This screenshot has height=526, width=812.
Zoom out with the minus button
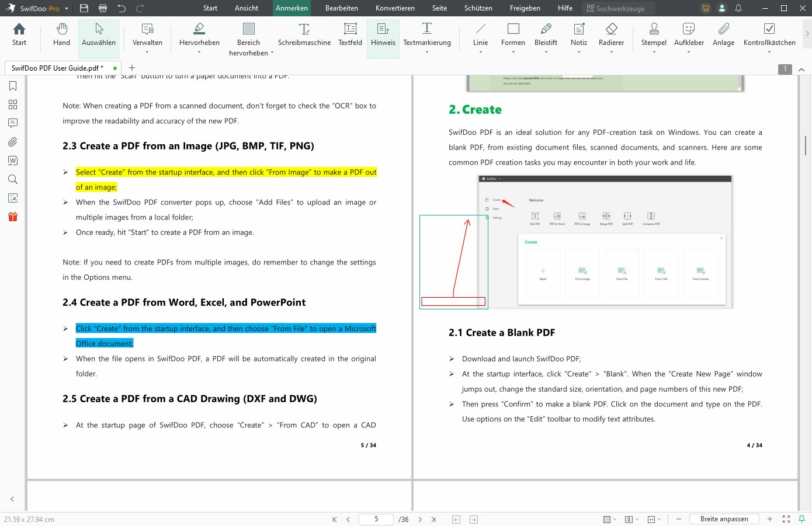(x=679, y=519)
